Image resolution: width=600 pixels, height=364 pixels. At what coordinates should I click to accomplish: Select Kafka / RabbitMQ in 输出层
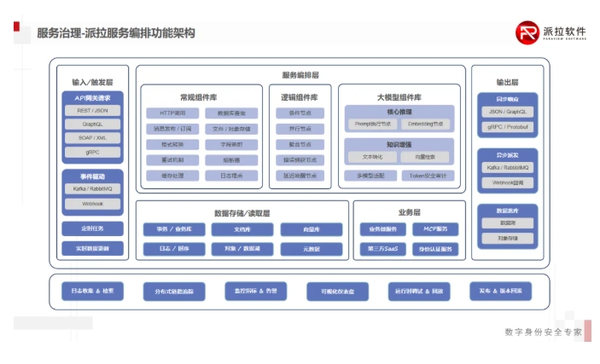(508, 167)
